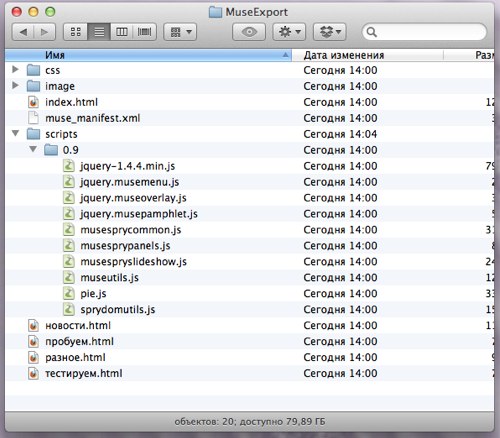This screenshot has height=438, width=500.
Task: Click the Quick Look eye button
Action: pos(249,32)
